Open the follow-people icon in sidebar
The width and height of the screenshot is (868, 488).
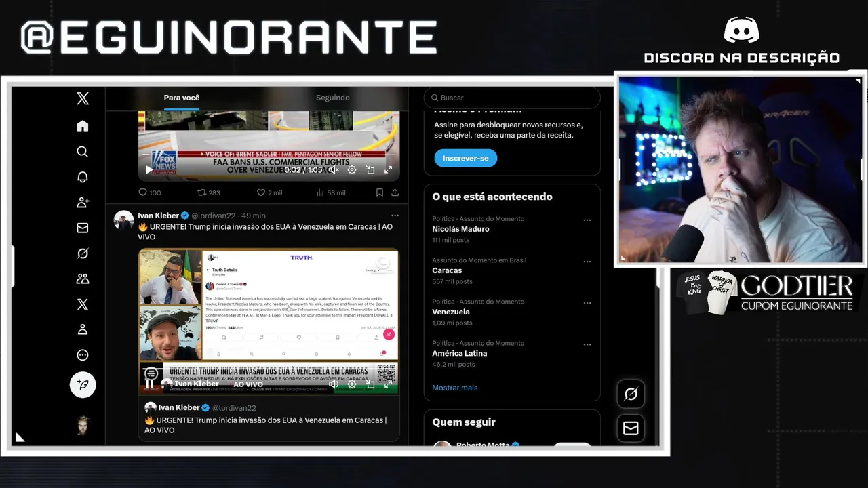coord(83,203)
